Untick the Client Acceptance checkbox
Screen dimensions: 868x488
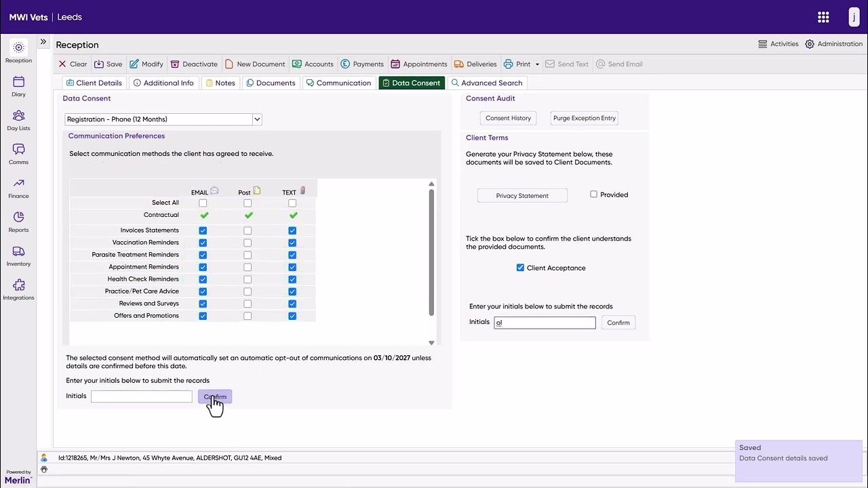521,268
